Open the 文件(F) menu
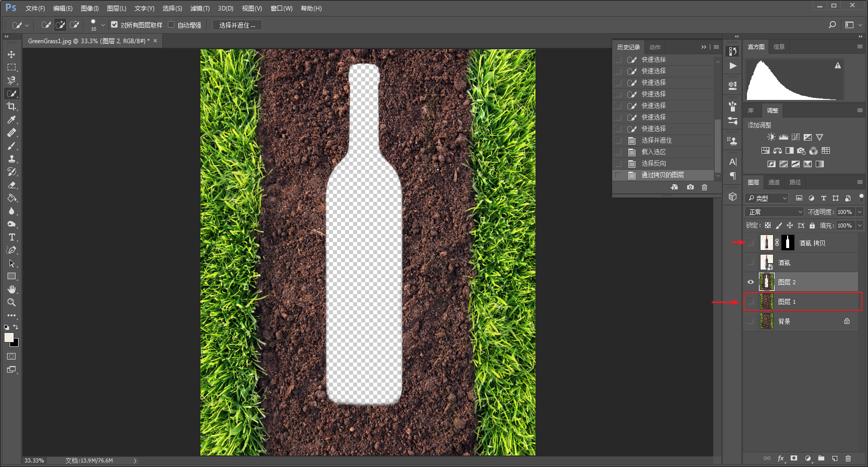This screenshot has height=467, width=868. pyautogui.click(x=35, y=9)
